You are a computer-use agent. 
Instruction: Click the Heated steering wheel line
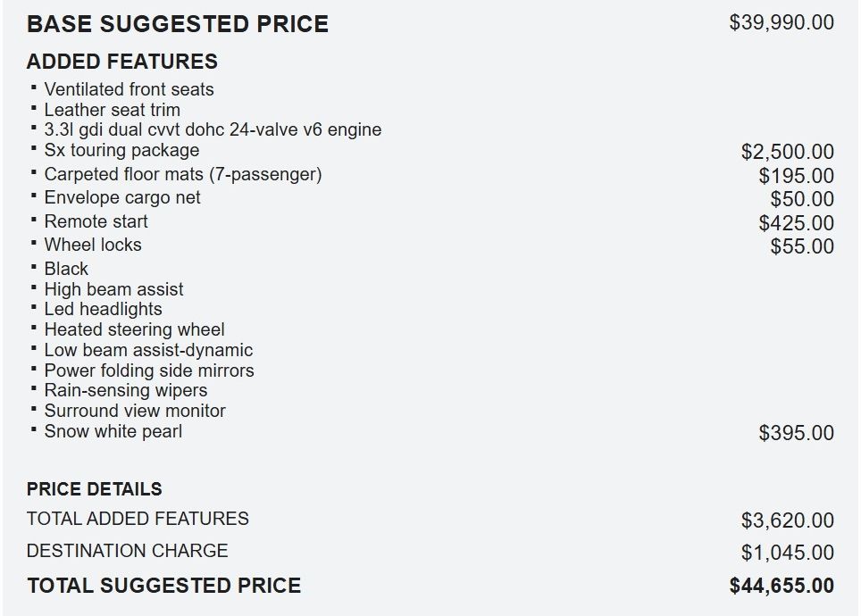point(134,329)
